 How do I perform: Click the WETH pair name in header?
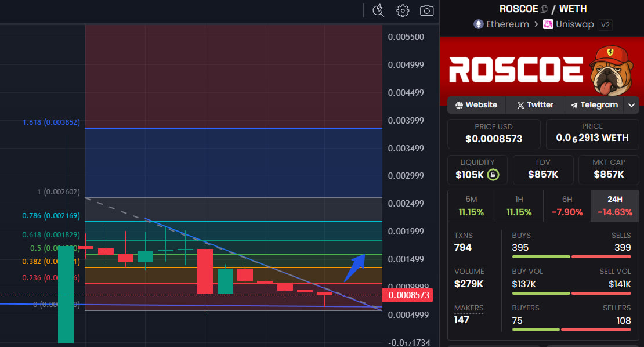coord(573,9)
